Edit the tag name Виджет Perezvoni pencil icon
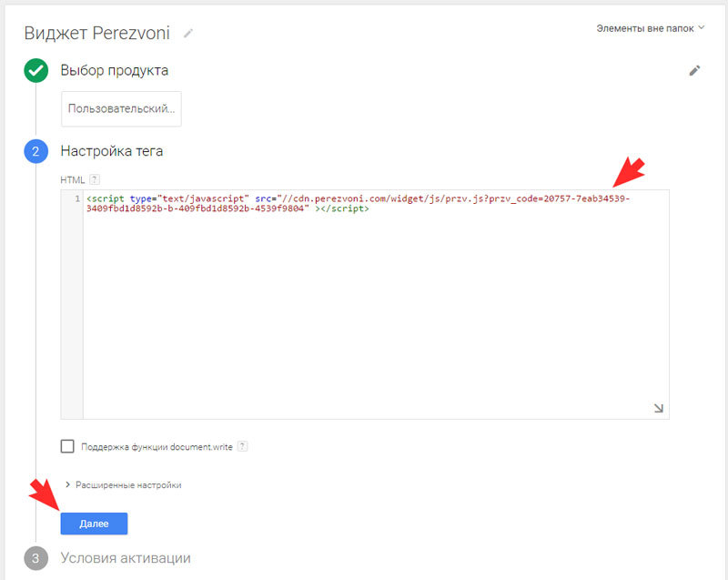 188,34
